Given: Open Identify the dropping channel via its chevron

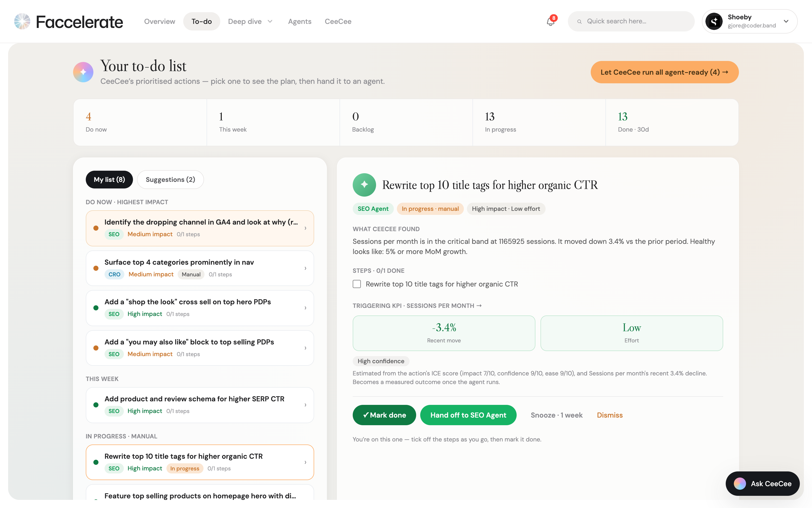Looking at the screenshot, I should click(305, 228).
